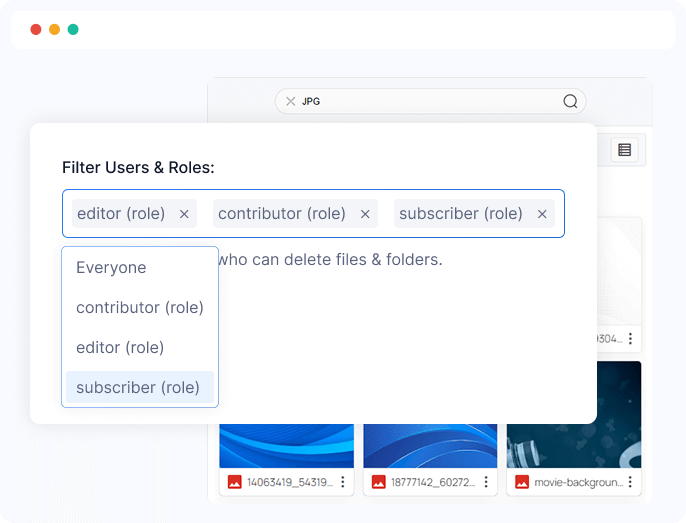Click the magnifier search icon
This screenshot has width=686, height=523.
(x=570, y=102)
